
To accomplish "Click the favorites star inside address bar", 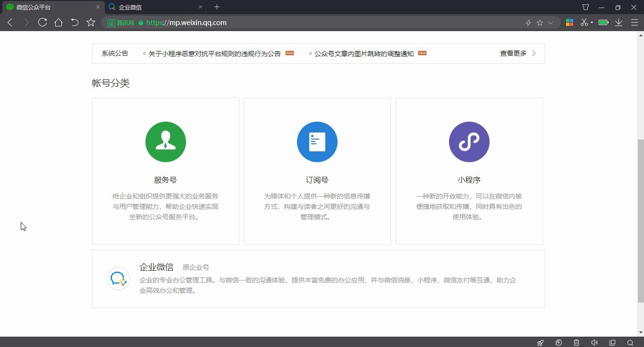I will (x=540, y=23).
